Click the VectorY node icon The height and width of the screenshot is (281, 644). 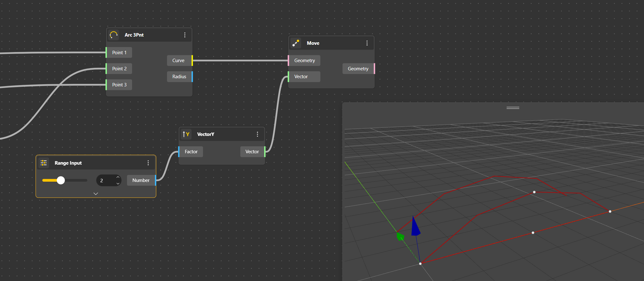click(x=186, y=134)
